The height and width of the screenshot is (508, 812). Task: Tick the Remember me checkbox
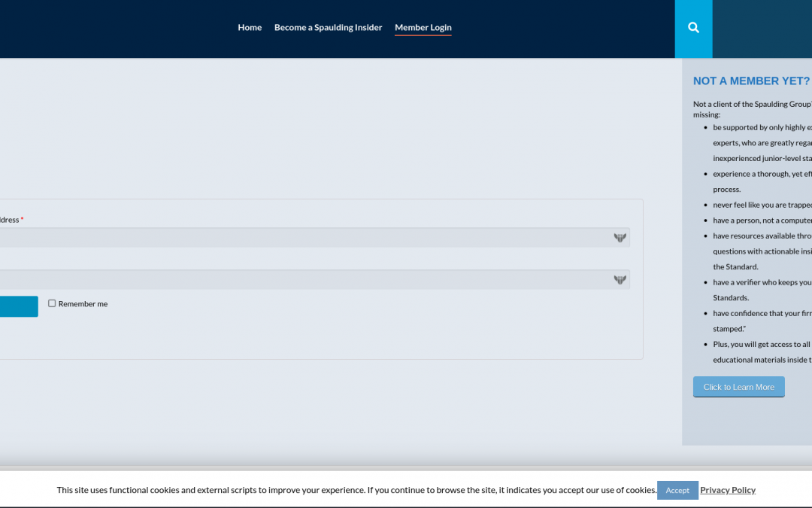pos(52,303)
